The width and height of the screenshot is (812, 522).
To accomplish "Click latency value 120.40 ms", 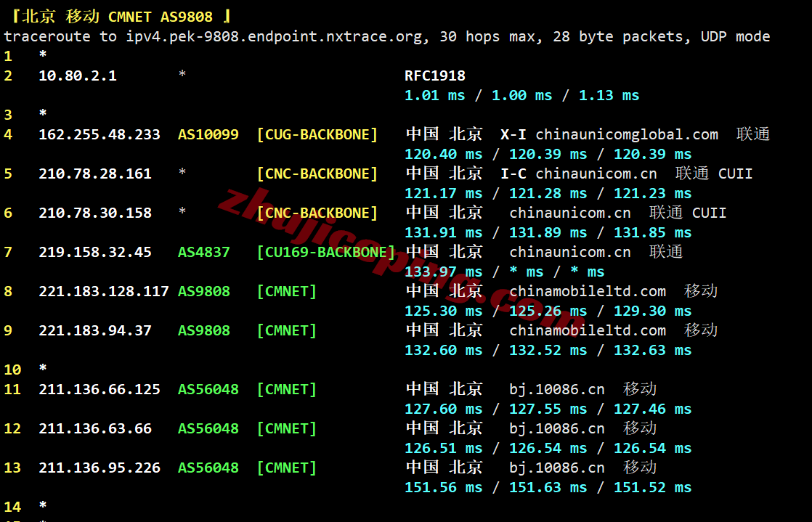I will click(443, 155).
